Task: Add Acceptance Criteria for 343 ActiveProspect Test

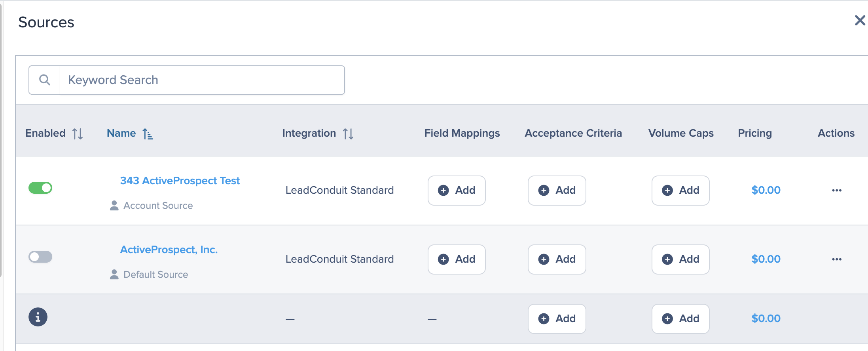Action: 557,191
